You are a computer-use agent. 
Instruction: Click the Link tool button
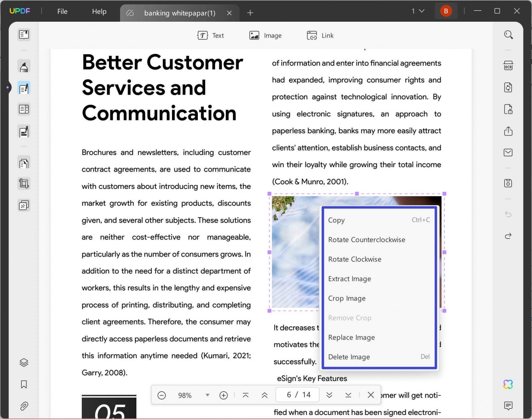click(320, 35)
